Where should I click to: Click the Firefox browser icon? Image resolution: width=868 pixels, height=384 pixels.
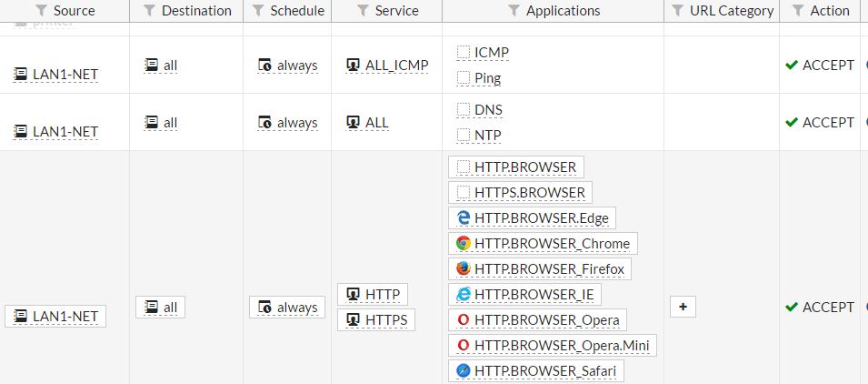(x=464, y=269)
